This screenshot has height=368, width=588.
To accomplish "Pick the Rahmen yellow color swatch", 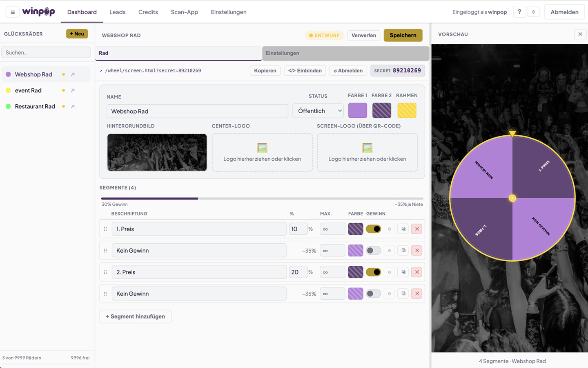I will (407, 110).
